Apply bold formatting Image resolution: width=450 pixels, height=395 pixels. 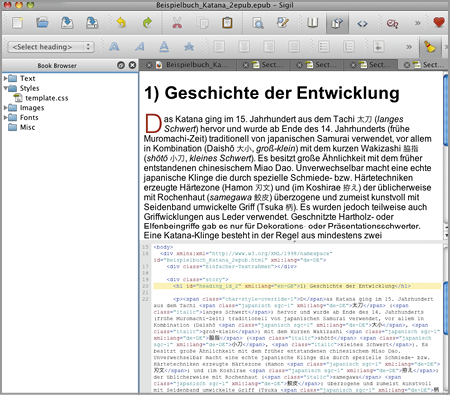[x=114, y=47]
